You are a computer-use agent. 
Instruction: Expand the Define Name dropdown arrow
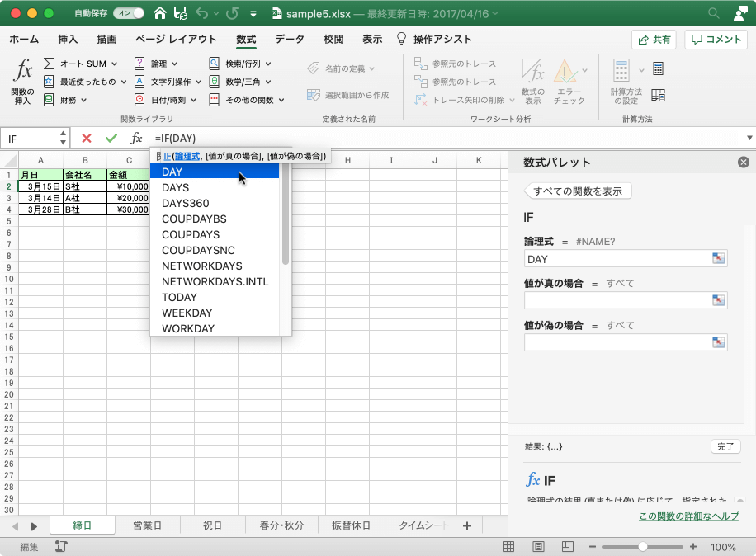[x=371, y=69]
